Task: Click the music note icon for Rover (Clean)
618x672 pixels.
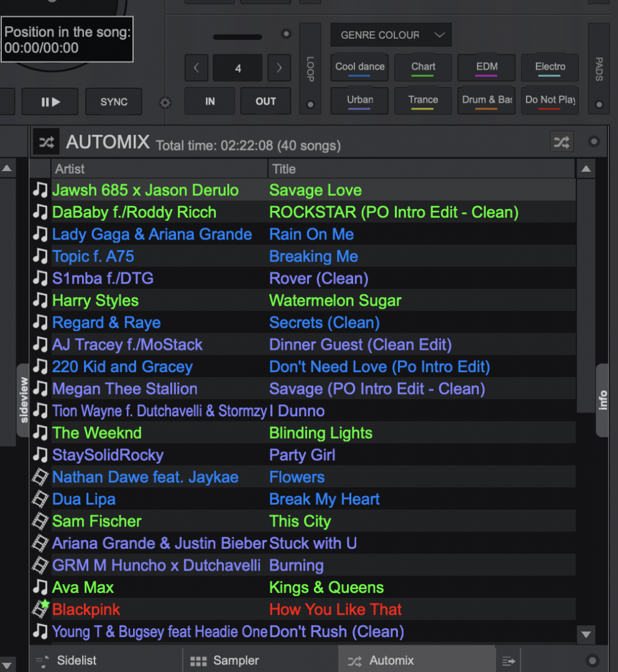Action: 40,278
